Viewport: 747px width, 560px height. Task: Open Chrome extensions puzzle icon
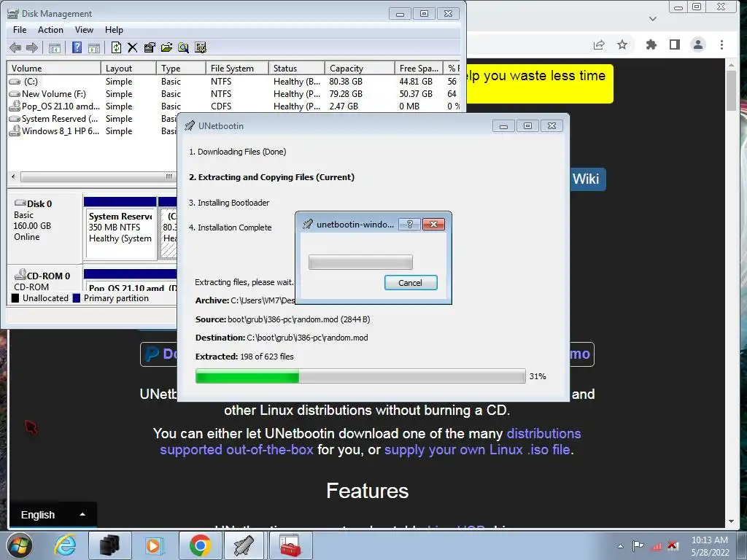(x=651, y=44)
